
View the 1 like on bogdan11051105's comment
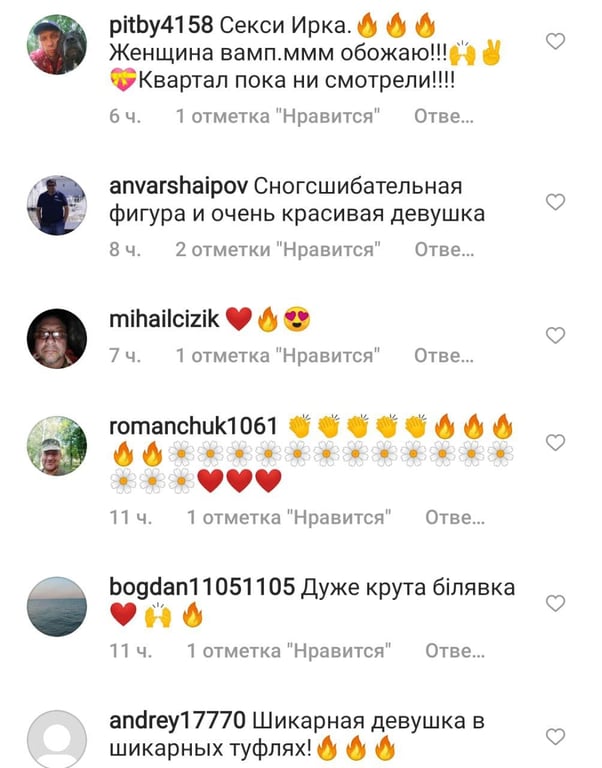click(289, 651)
